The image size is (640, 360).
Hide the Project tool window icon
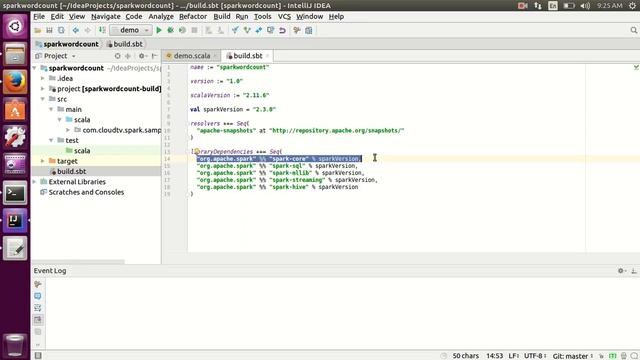pos(155,56)
